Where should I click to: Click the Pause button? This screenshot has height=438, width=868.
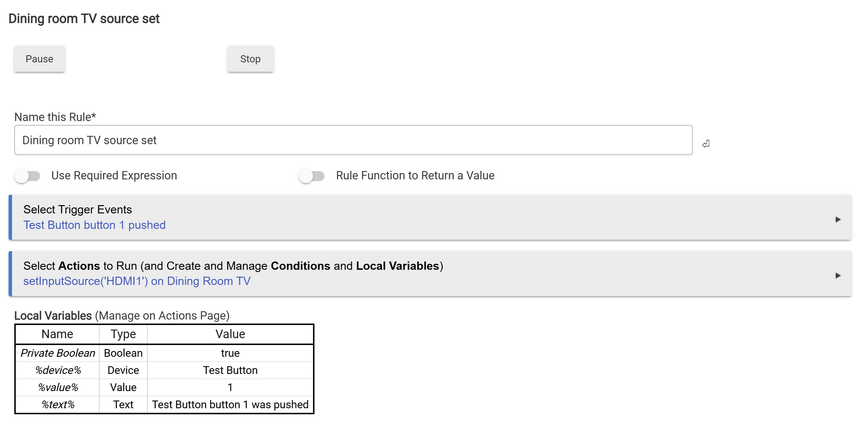point(39,59)
